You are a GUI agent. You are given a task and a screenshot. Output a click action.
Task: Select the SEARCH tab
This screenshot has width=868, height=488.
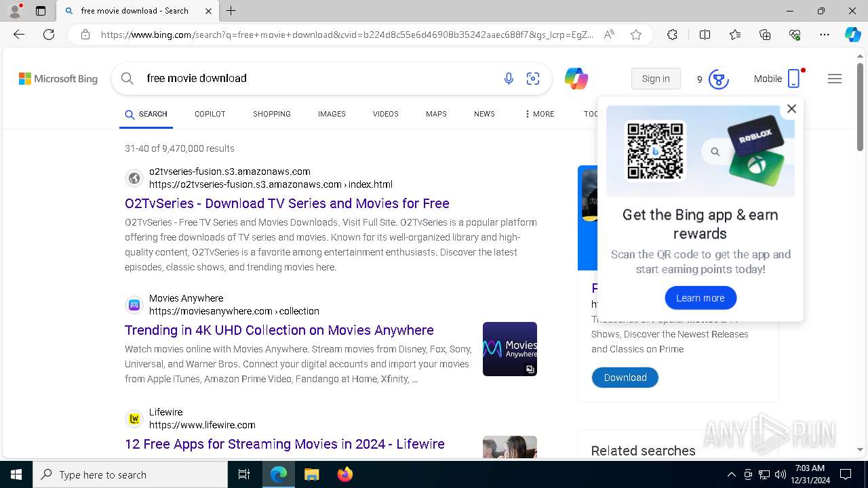click(x=146, y=114)
